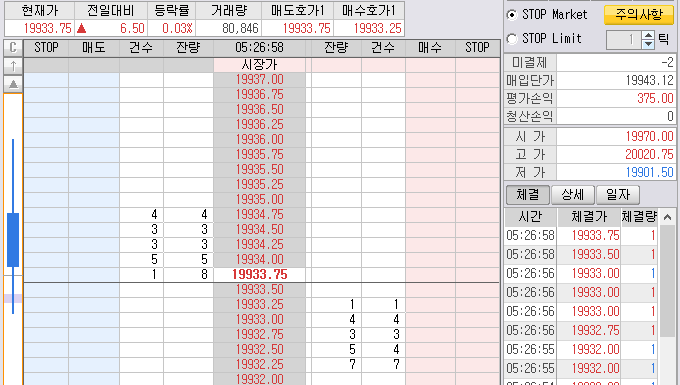The width and height of the screenshot is (680, 385).
Task: Click the 시장가 market price cell
Action: click(x=259, y=65)
